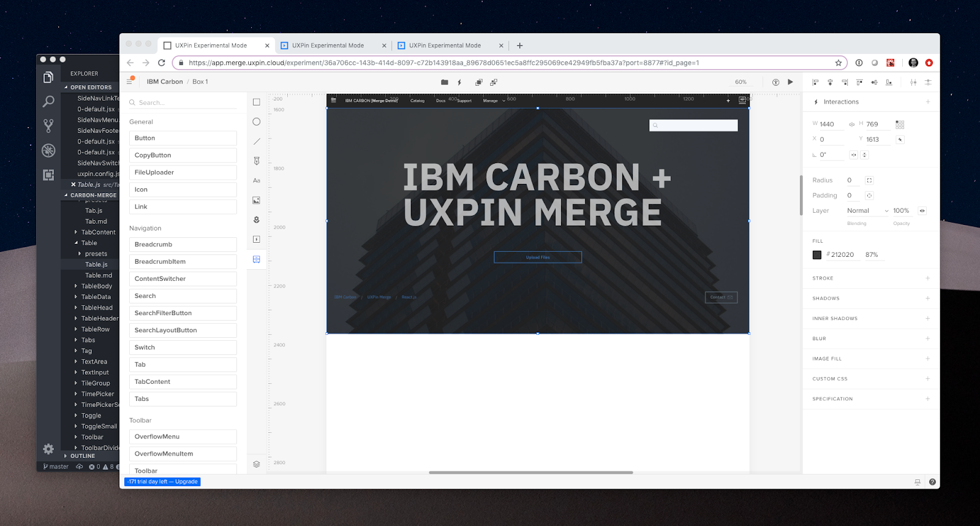Viewport: 980px width, 526px height.
Task: Click the component Search field
Action: pyautogui.click(x=183, y=103)
